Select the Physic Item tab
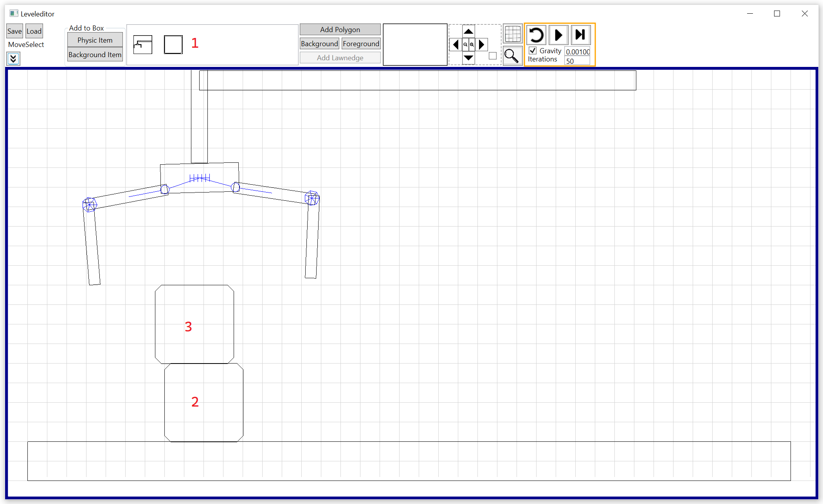823x504 pixels. click(95, 40)
